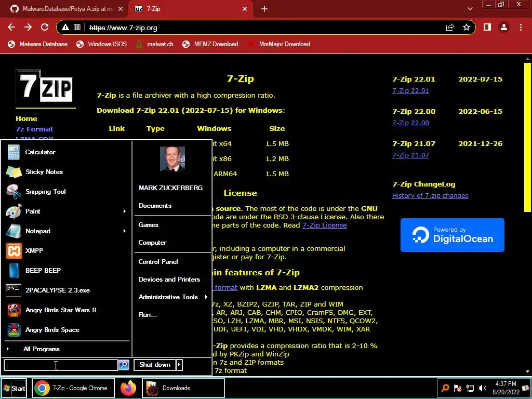Click the 7-Zip logo image
532x399 pixels.
[x=45, y=87]
